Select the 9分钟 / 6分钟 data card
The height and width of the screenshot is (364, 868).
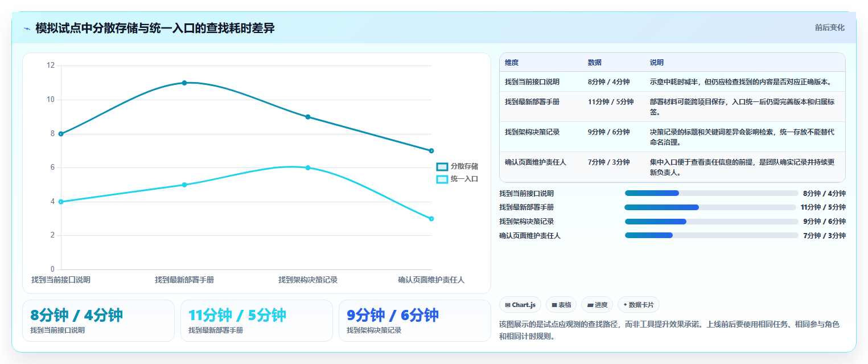(x=415, y=321)
